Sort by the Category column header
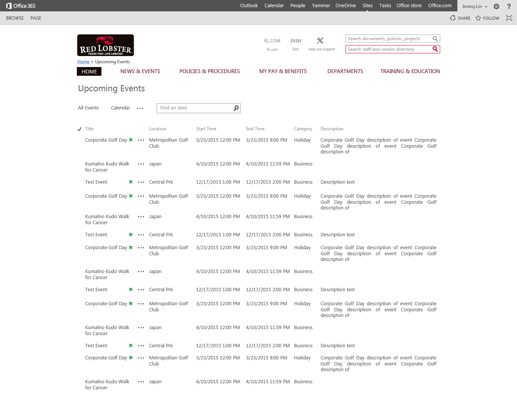 (x=303, y=129)
